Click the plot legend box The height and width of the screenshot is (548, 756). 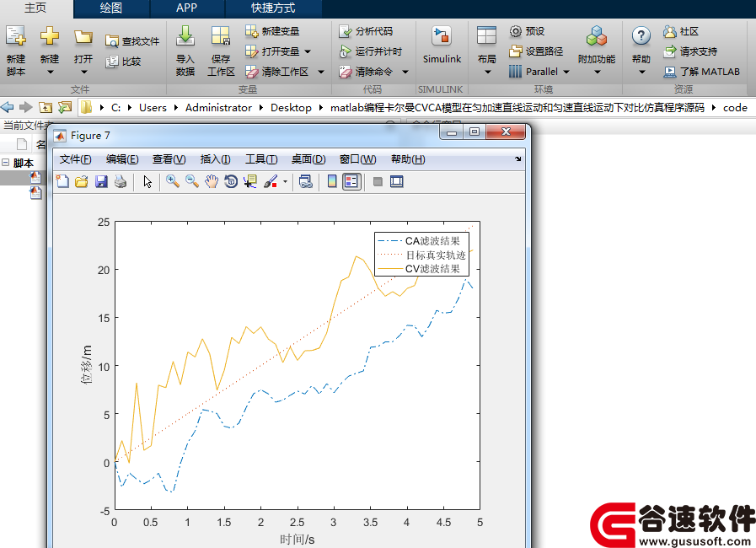(x=422, y=255)
